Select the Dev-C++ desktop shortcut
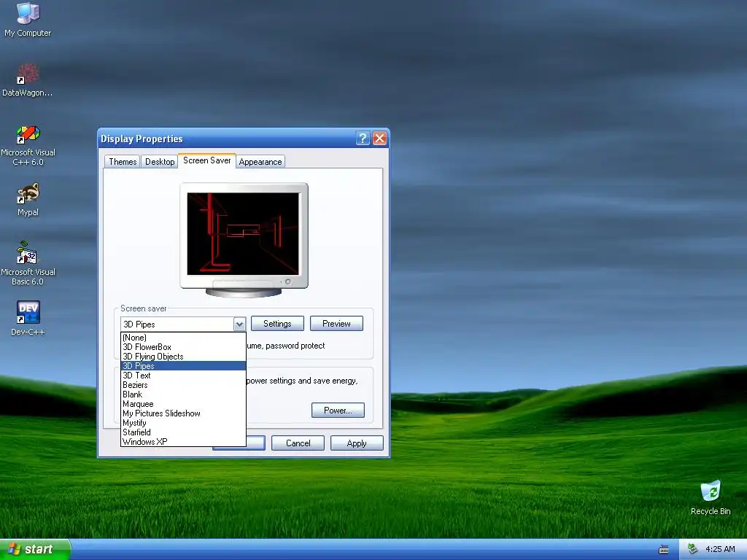Viewport: 747px width, 560px height. point(28,318)
